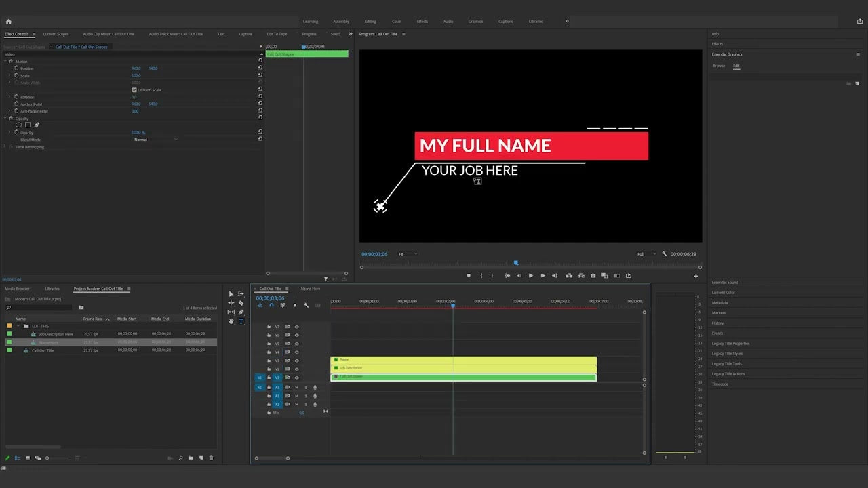This screenshot has width=868, height=488.
Task: Open the Blend Mode dropdown set to Normal
Action: [x=156, y=139]
